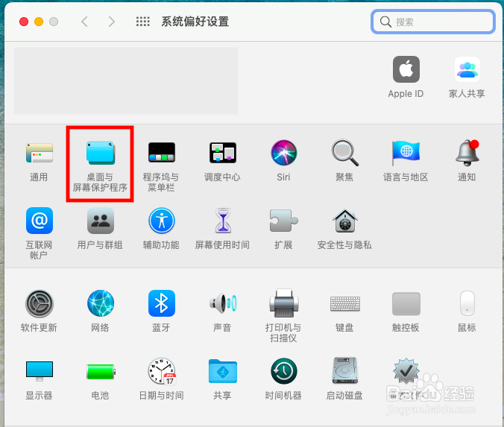This screenshot has width=504, height=427.
Task: Open 键盘 keyboard icon
Action: pyautogui.click(x=345, y=304)
